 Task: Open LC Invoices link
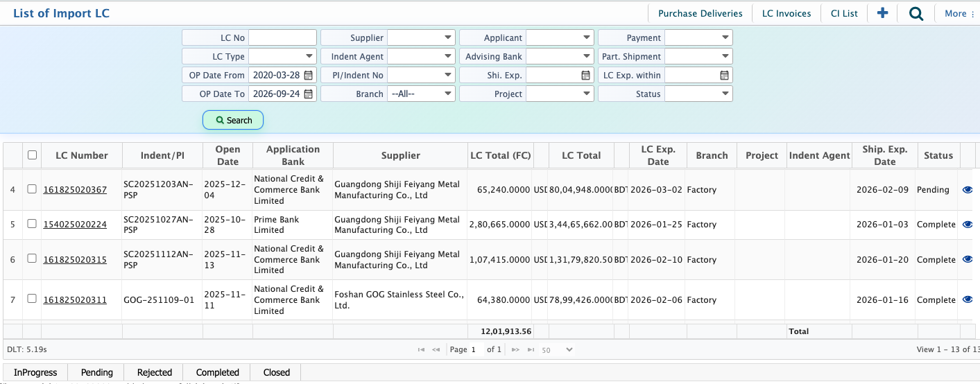coord(786,13)
